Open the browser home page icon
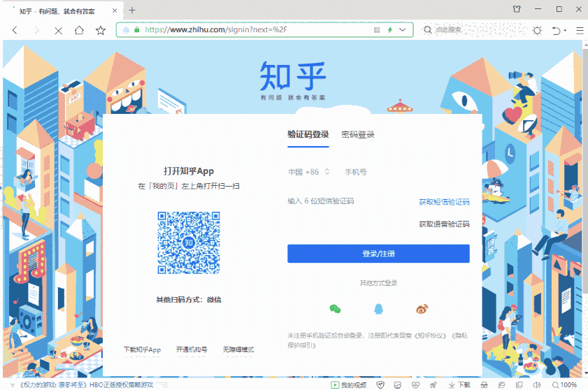This screenshot has width=588, height=390. tap(79, 30)
